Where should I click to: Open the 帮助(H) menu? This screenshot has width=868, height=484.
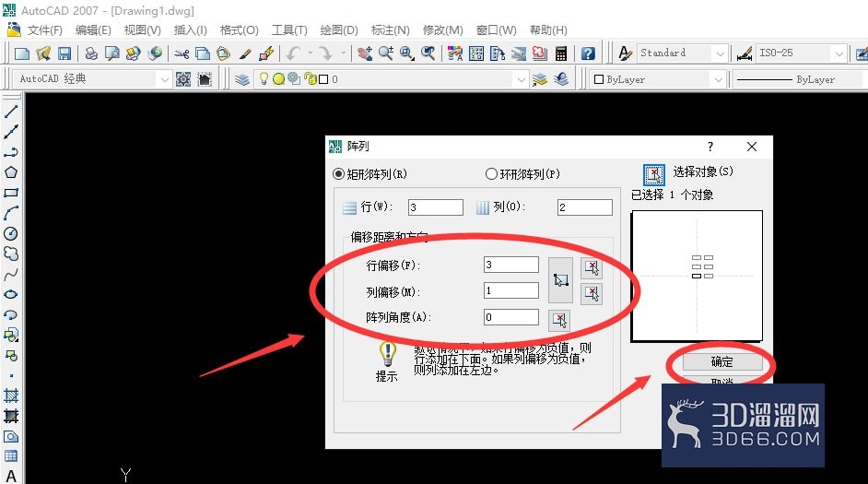(548, 30)
